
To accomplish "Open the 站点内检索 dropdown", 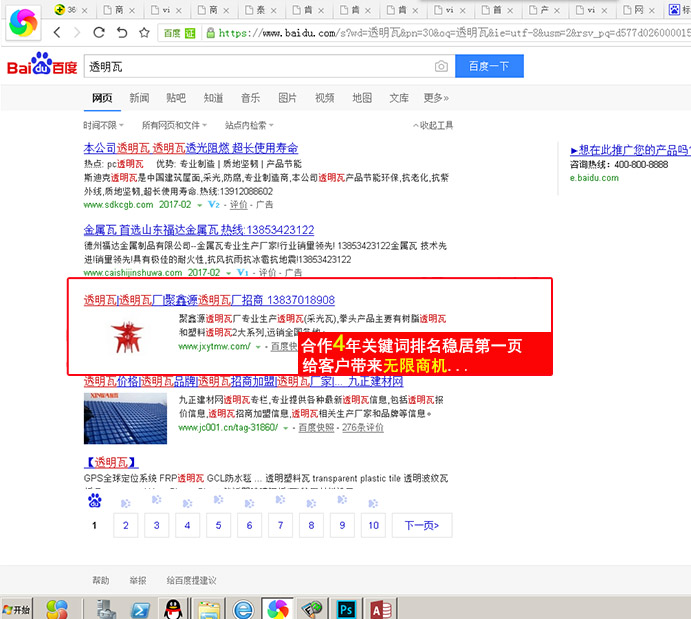I will [x=249, y=126].
